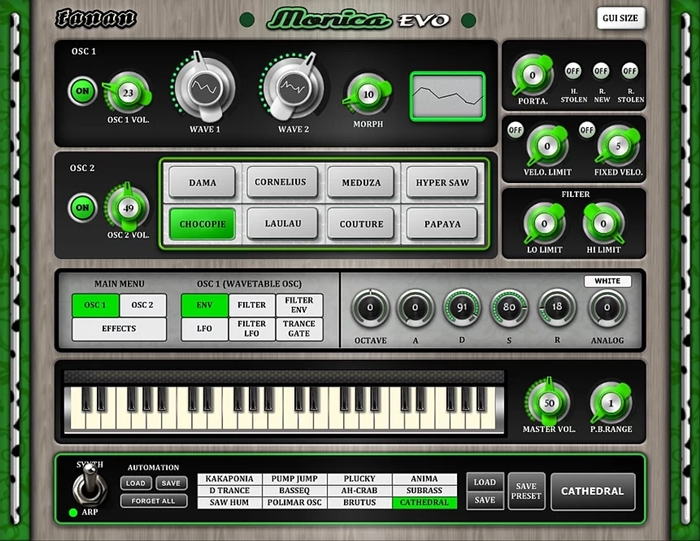Click the Wave 2 waveform selector knob
This screenshot has height=541, width=700.
[x=292, y=89]
